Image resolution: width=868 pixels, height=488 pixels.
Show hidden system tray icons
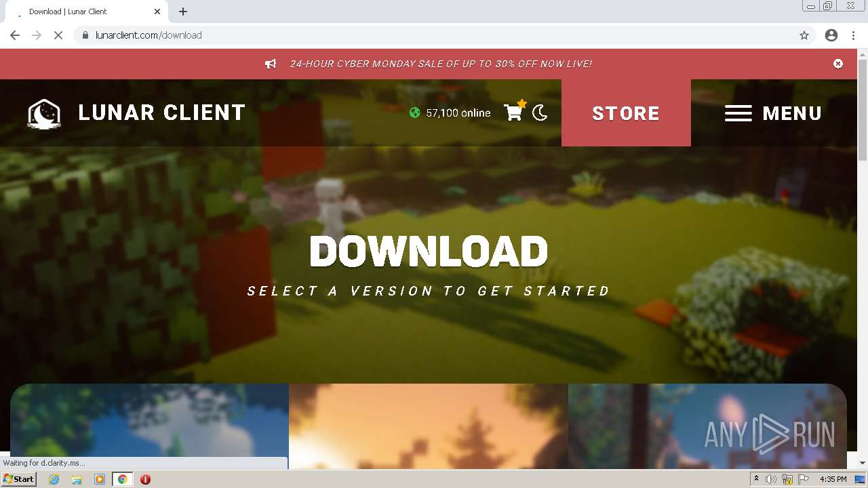click(756, 479)
